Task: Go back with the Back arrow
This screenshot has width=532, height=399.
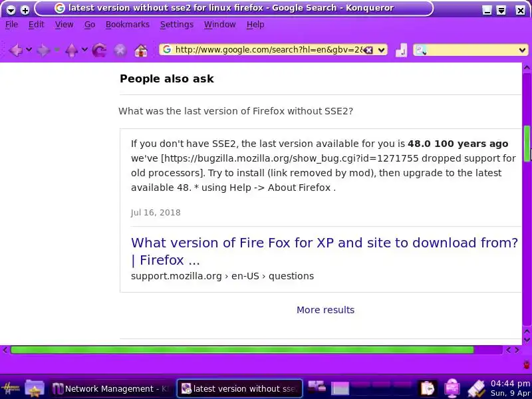Action: [x=15, y=51]
